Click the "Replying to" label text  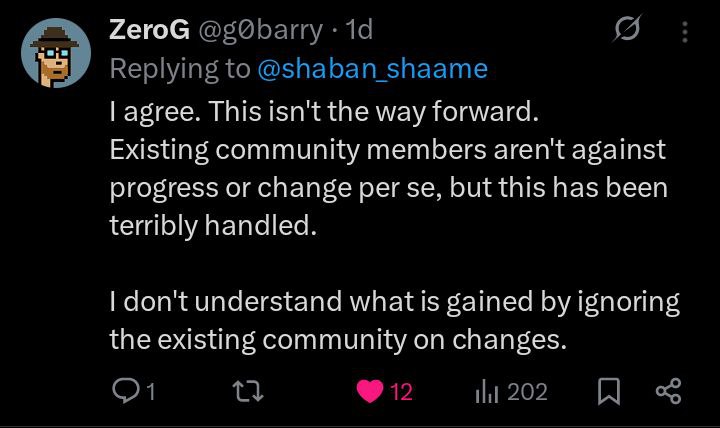click(180, 68)
